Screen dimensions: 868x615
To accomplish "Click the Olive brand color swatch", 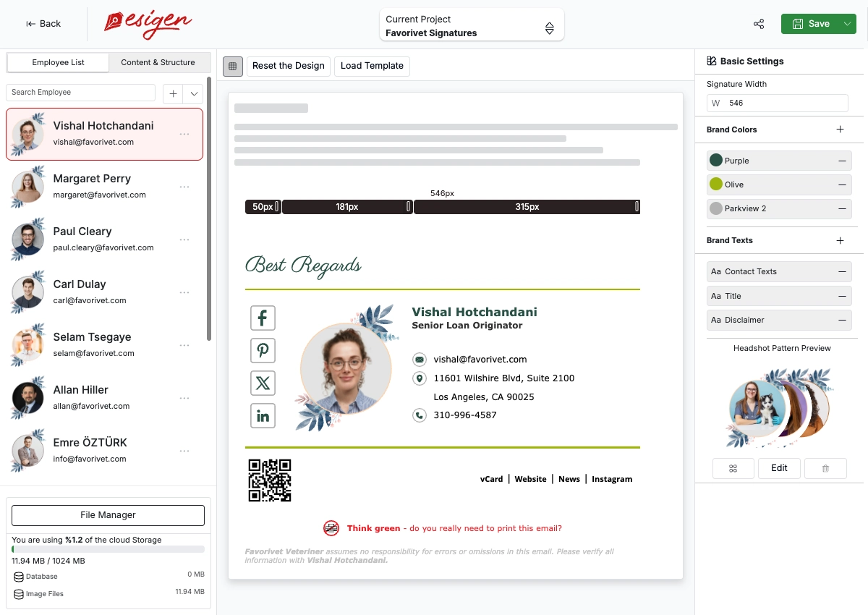I will pos(716,184).
